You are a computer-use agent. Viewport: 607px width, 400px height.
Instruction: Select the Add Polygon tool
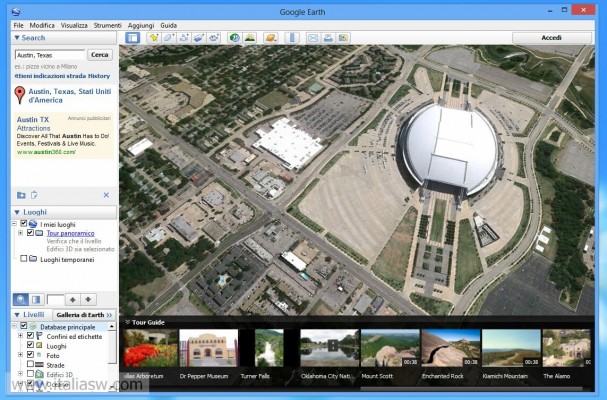[169, 38]
